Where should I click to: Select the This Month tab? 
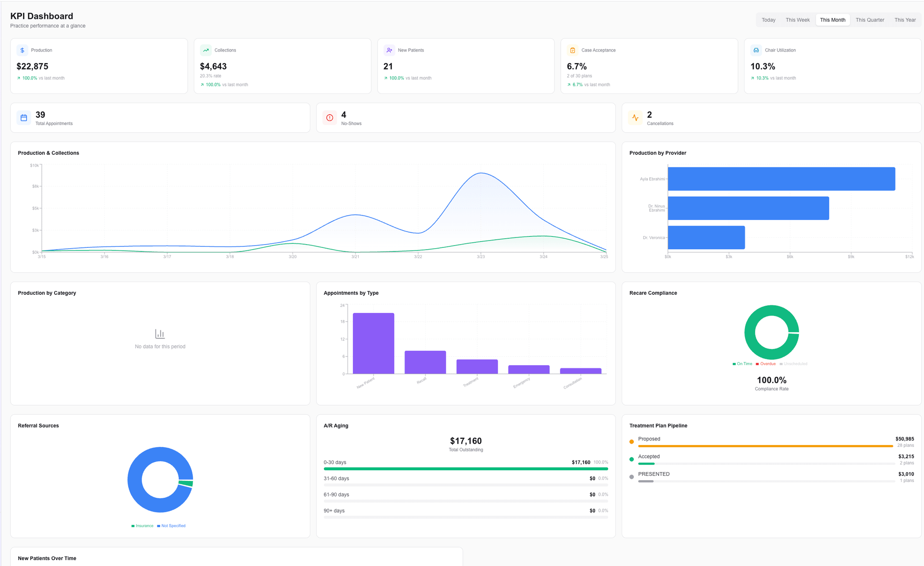pos(832,20)
